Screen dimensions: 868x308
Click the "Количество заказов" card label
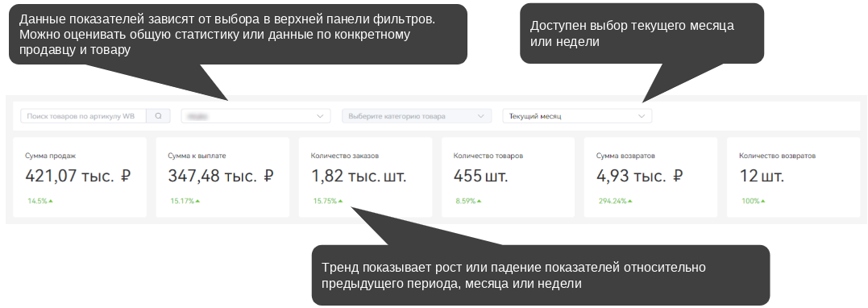point(345,156)
